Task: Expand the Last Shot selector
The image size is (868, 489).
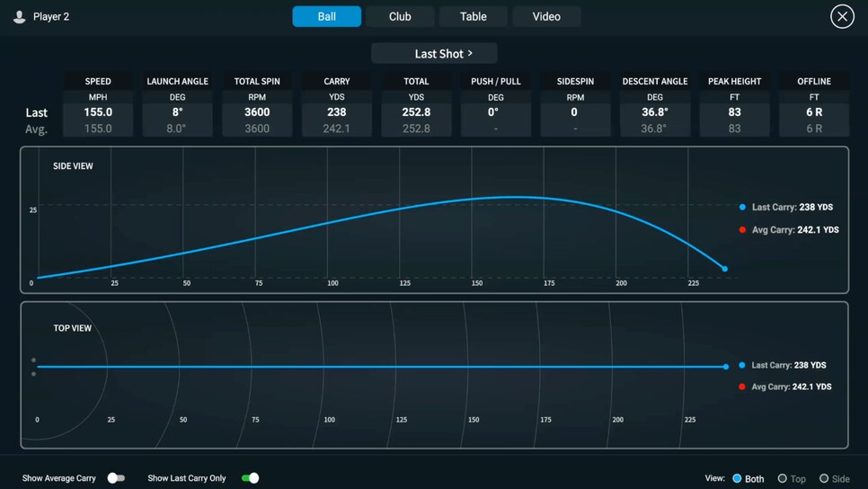Action: [x=434, y=54]
